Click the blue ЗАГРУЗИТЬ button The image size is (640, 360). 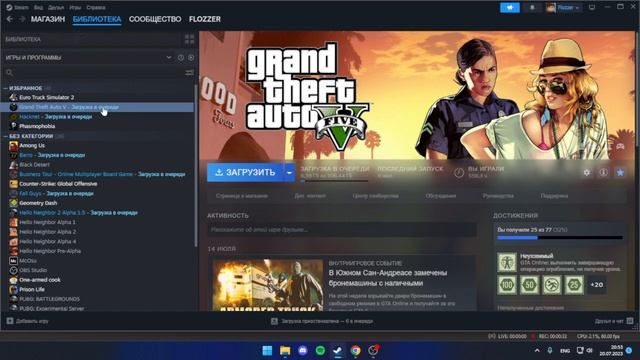(x=245, y=173)
